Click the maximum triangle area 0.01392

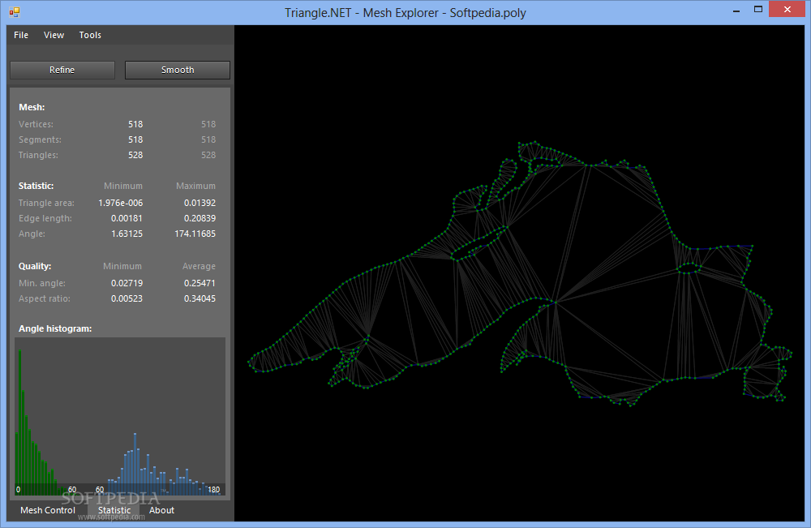pos(200,204)
